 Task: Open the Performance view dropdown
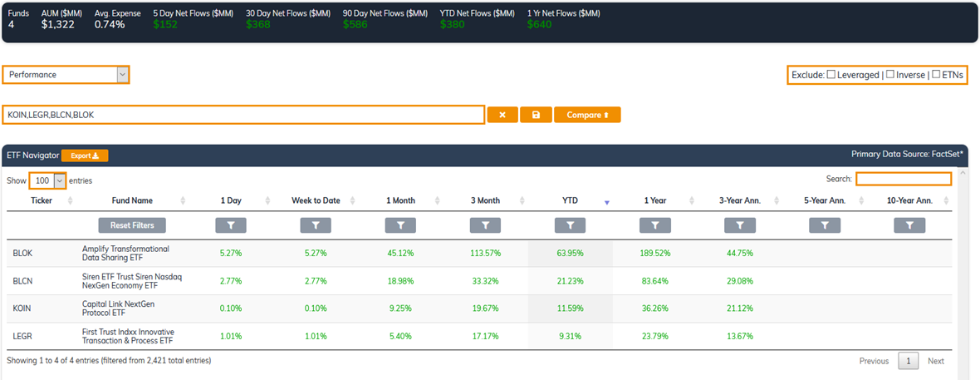tap(66, 75)
